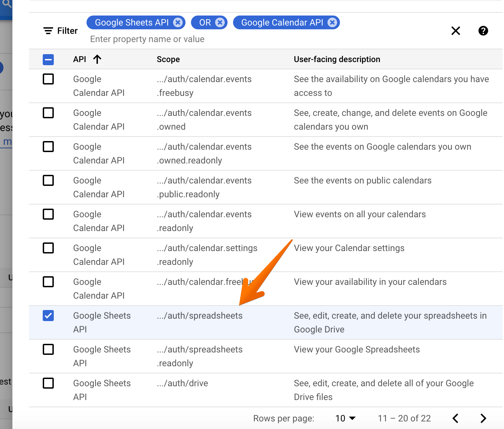The height and width of the screenshot is (429, 504).
Task: Toggle the select-all header checkbox
Action: [48, 59]
